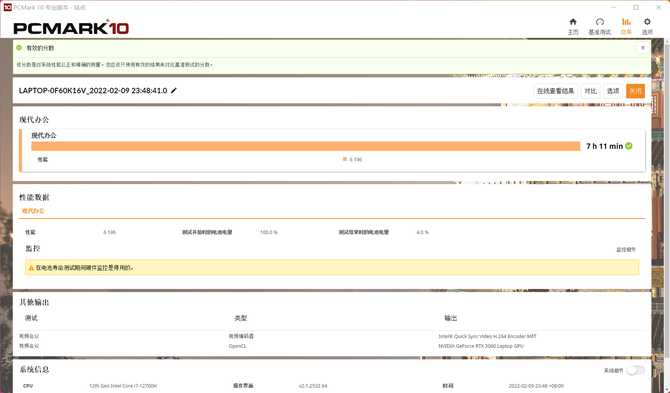670x393 pixels.
Task: Click the green valid-score checkmark icon
Action: [19, 48]
